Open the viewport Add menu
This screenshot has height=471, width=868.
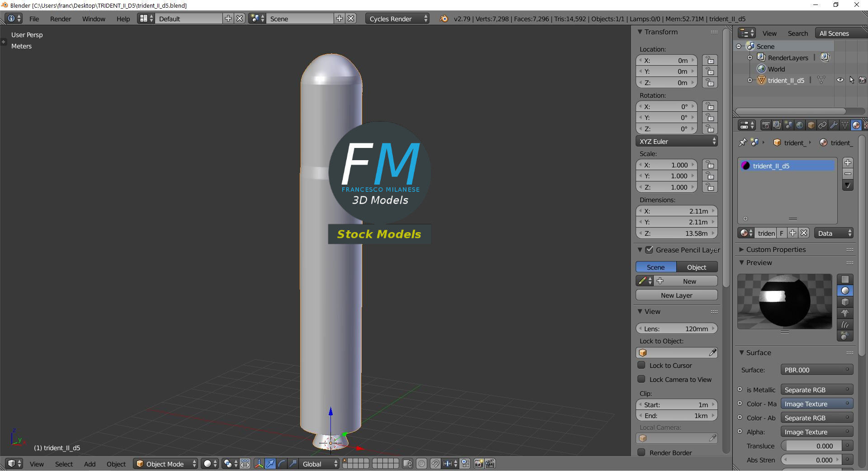[x=90, y=464]
